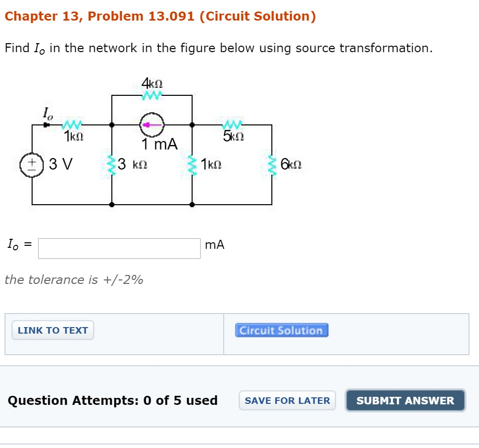Open the Circuit Solution button
The image size is (479, 448).
282,330
